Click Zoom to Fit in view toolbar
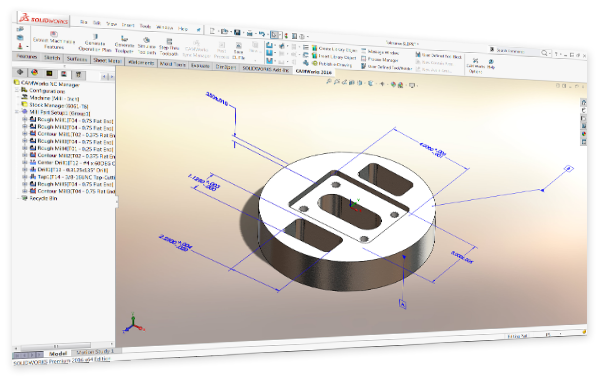 (329, 81)
